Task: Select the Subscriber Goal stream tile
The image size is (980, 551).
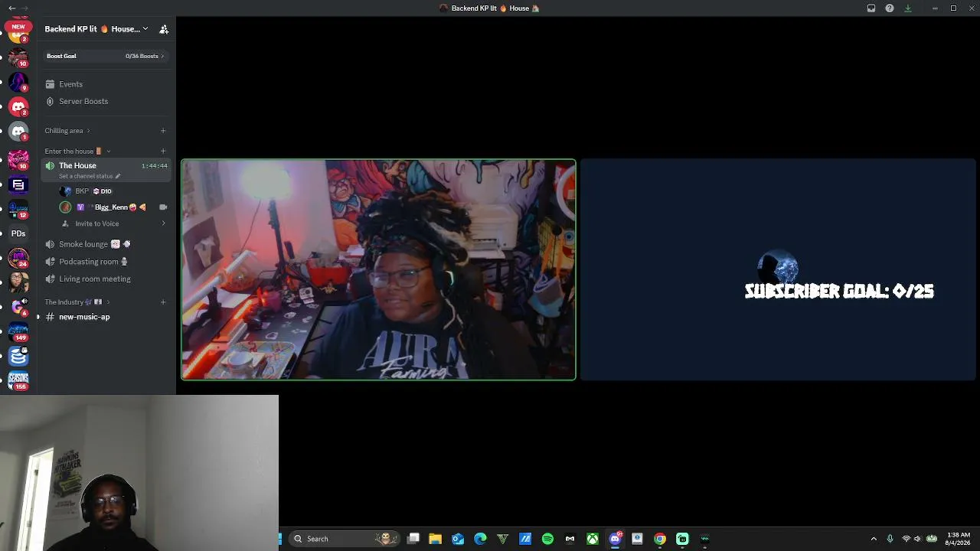Action: (x=778, y=269)
